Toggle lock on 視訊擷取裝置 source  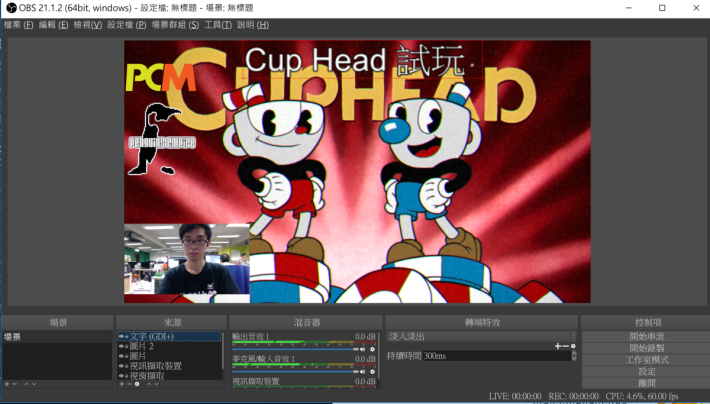(126, 366)
